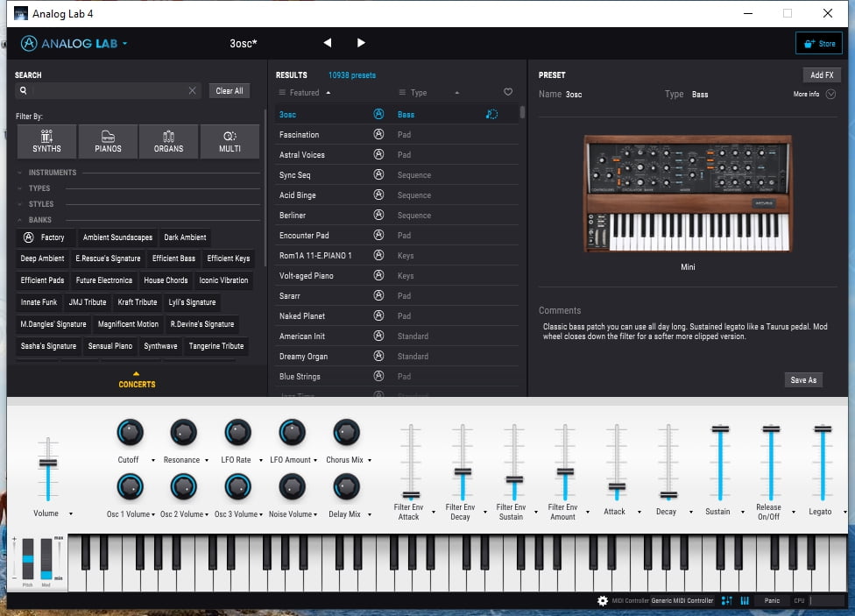
Task: Click the Osc 1 Volume knob
Action: (130, 486)
